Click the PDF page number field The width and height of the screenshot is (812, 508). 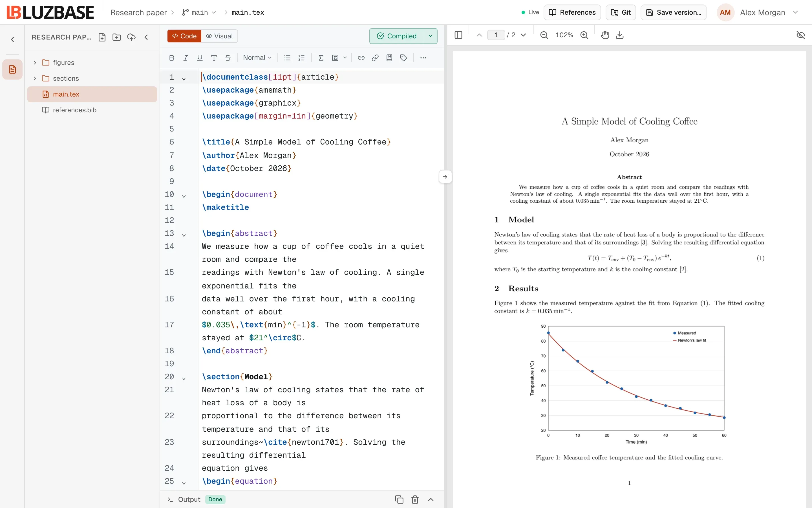(x=496, y=35)
